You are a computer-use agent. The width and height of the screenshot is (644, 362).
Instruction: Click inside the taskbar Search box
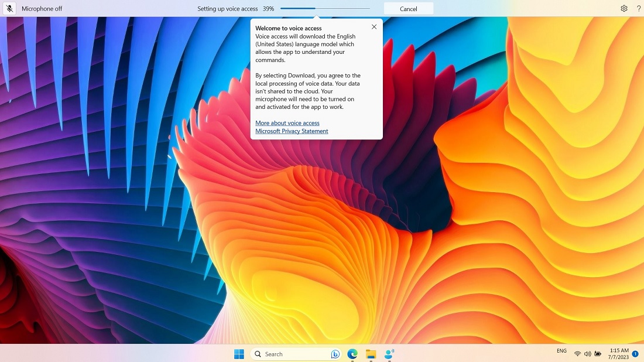click(x=287, y=354)
